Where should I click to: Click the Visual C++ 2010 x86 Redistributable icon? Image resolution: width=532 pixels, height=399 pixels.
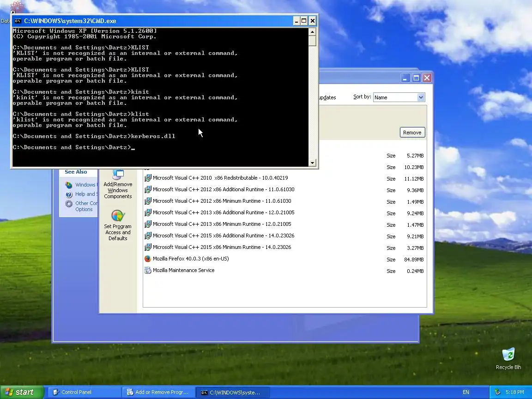[x=148, y=178]
